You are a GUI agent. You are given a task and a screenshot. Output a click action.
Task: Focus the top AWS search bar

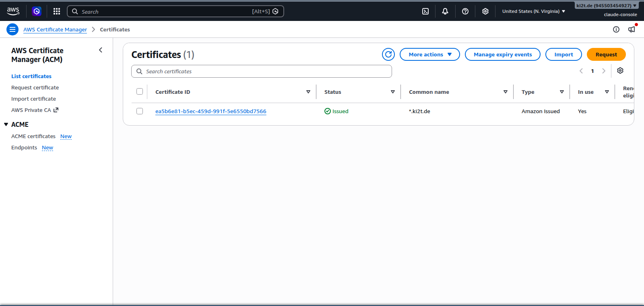(175, 11)
